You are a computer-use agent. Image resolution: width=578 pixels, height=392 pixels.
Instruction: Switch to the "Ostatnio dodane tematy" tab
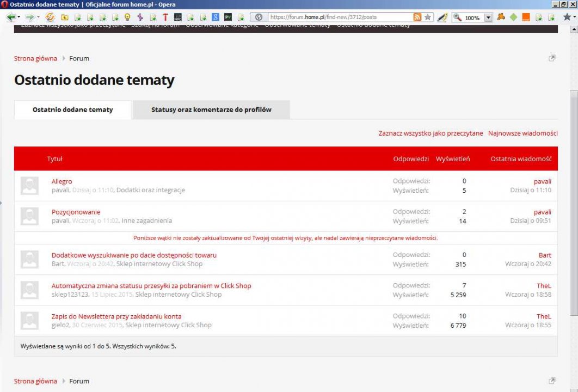(x=72, y=110)
